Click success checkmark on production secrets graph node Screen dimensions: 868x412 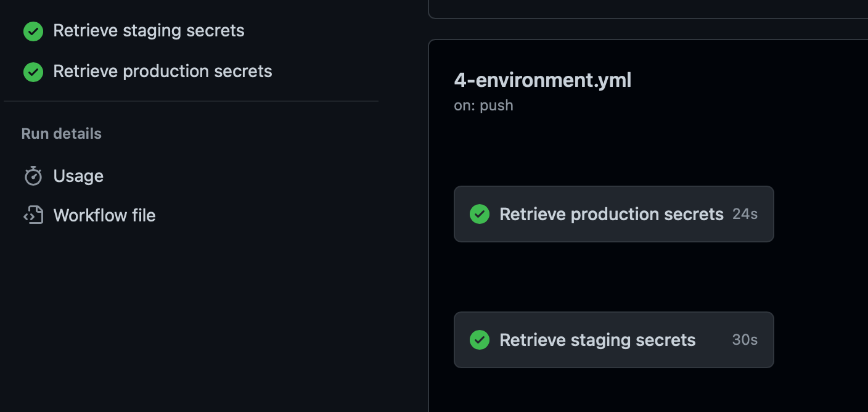pyautogui.click(x=480, y=214)
